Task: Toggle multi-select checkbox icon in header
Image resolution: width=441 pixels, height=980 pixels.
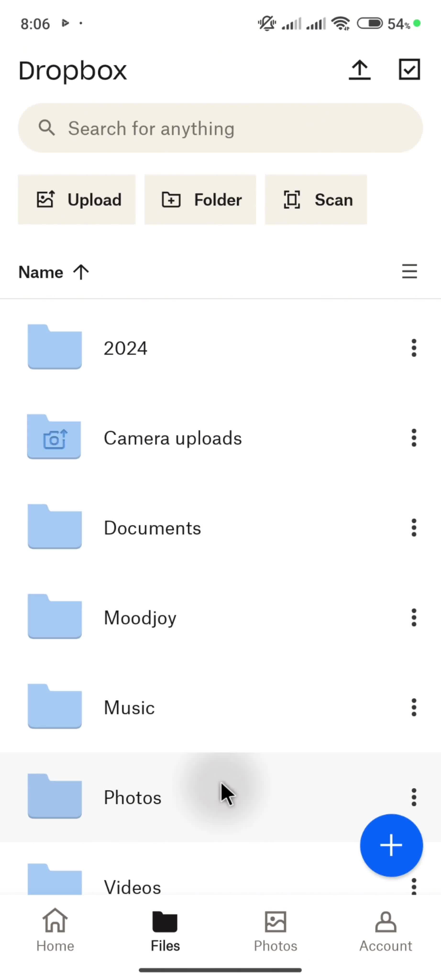Action: (409, 69)
